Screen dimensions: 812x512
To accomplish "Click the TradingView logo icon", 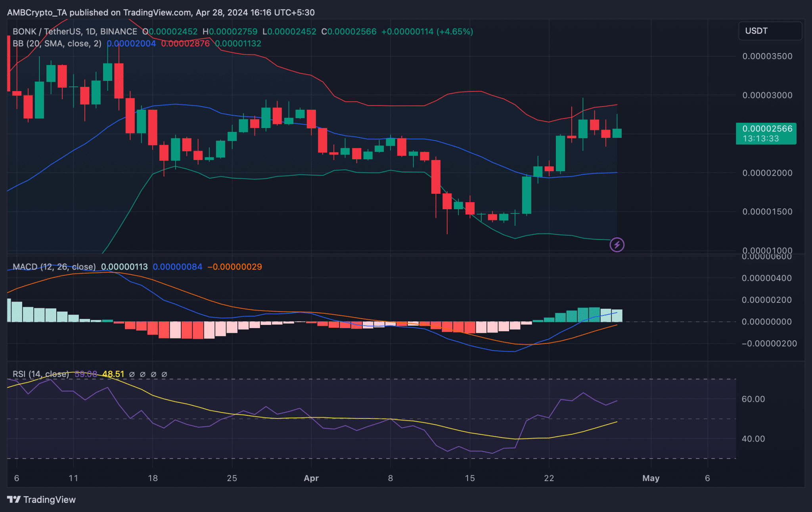I will 14,499.
